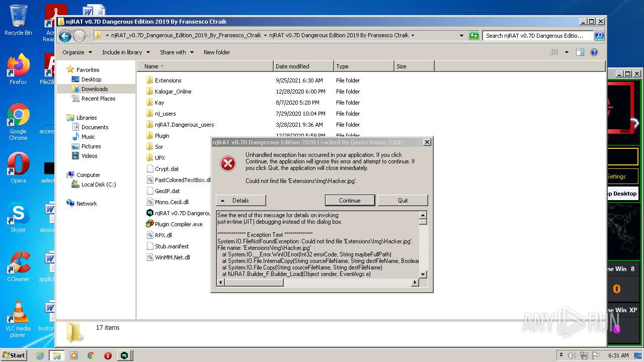
Task: Close the njRAT exception dialog
Action: [427, 142]
